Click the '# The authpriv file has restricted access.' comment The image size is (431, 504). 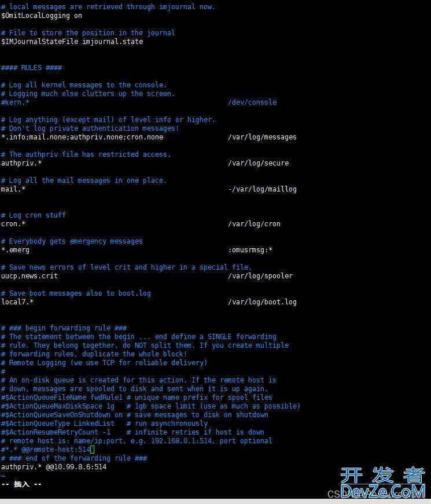click(x=86, y=154)
